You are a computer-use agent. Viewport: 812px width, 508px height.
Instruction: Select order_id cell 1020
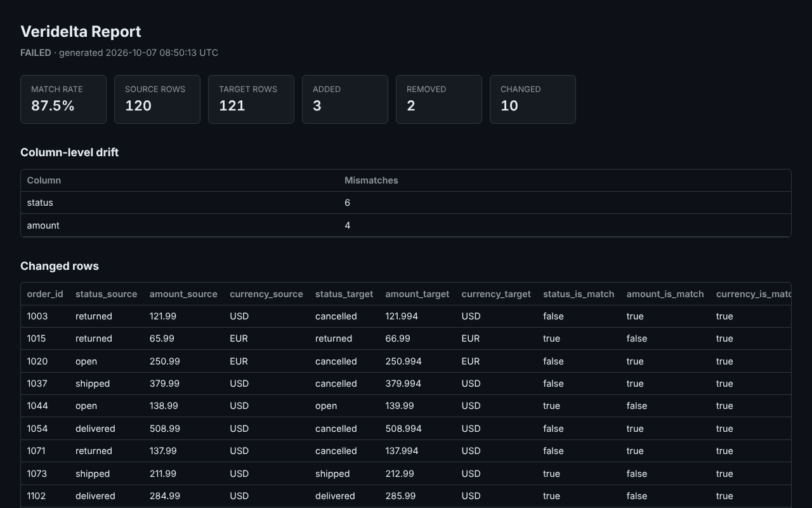click(x=37, y=361)
